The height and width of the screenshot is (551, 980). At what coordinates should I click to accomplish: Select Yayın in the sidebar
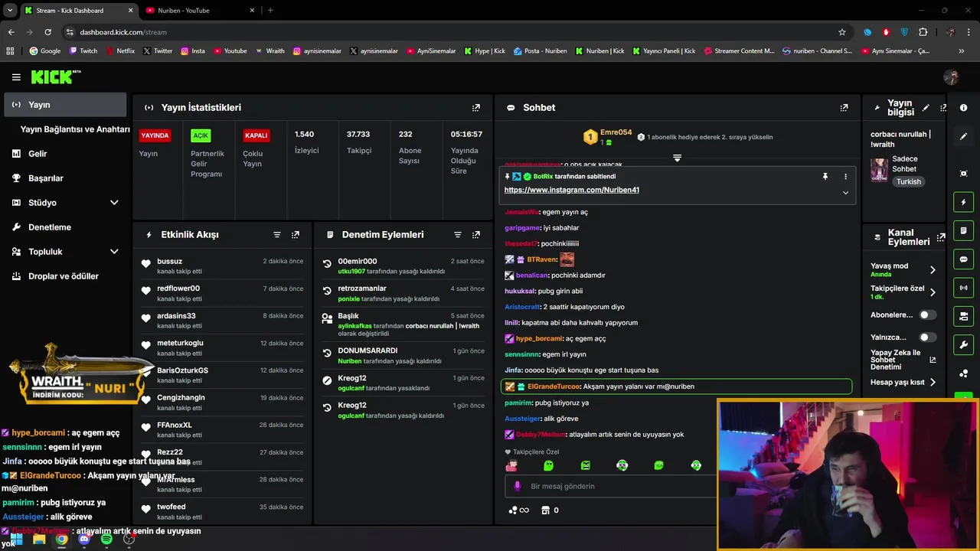tap(65, 105)
